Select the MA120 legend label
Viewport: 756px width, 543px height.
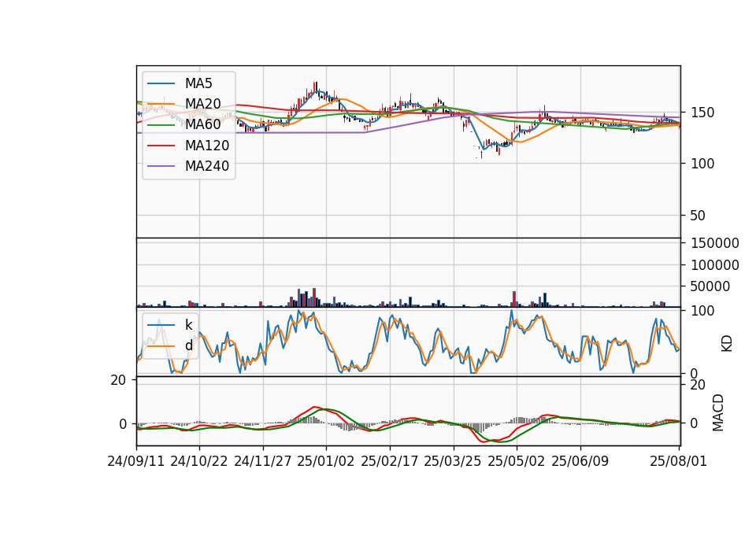point(207,146)
